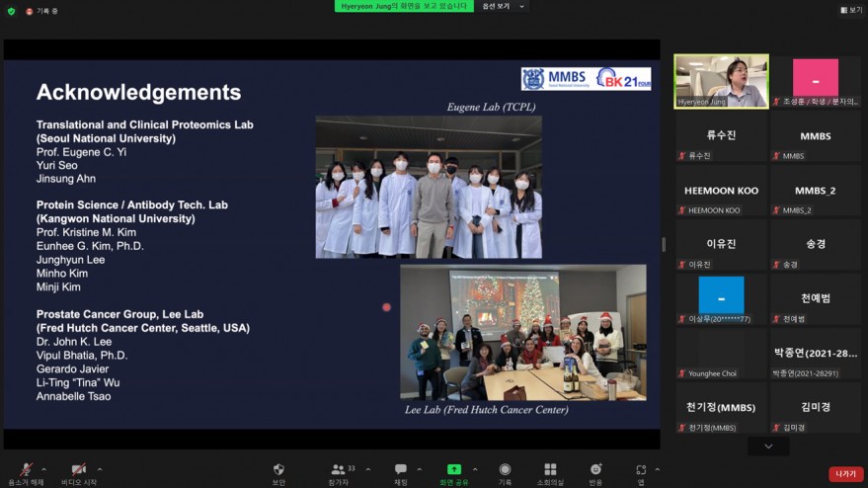868x488 pixels.
Task: Click the green encryption shield icon
Action: [11, 11]
